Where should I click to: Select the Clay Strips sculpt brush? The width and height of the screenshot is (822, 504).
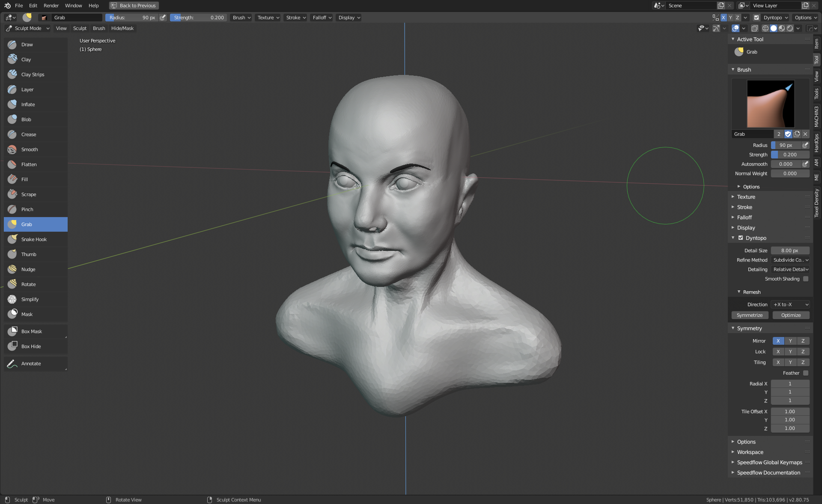click(x=33, y=75)
